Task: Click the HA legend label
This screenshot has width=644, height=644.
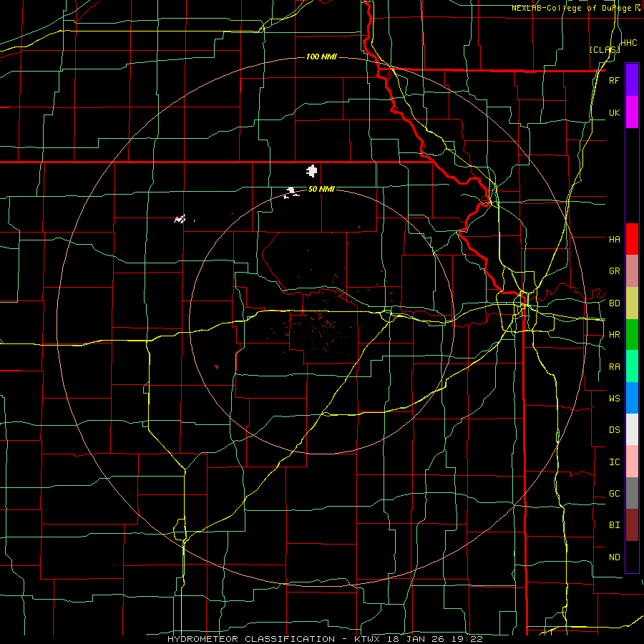Action: pyautogui.click(x=614, y=239)
